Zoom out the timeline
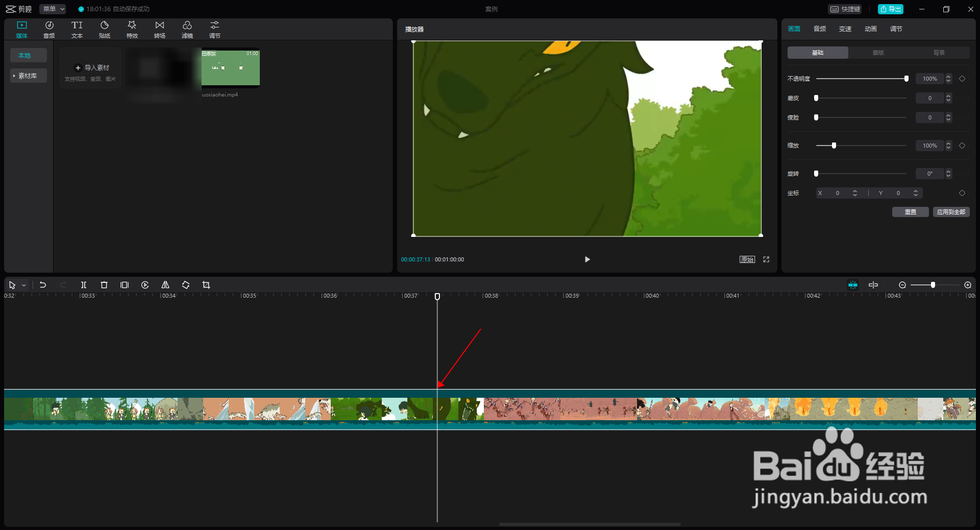 pyautogui.click(x=902, y=285)
